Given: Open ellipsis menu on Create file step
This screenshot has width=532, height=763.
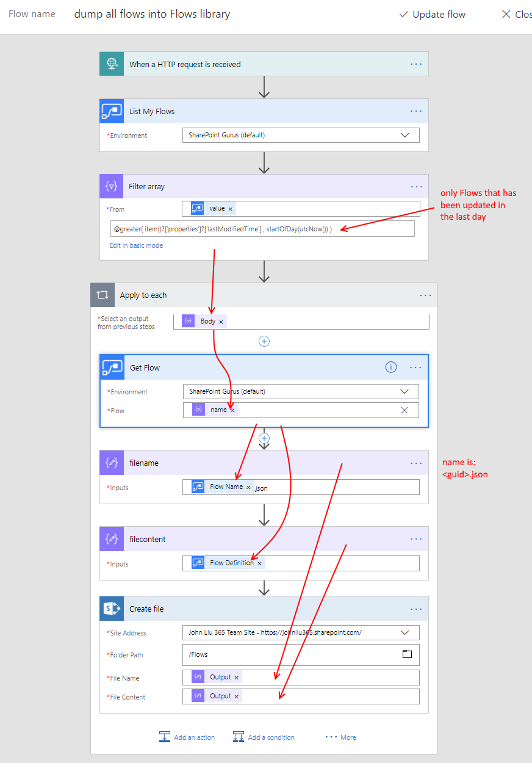Looking at the screenshot, I should (416, 609).
